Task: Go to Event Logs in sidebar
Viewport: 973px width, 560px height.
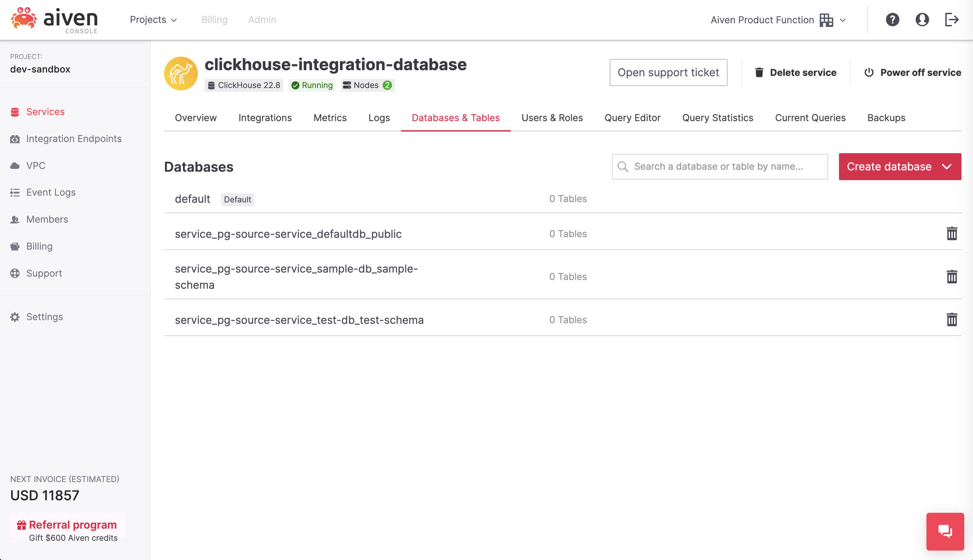Action: (x=51, y=192)
